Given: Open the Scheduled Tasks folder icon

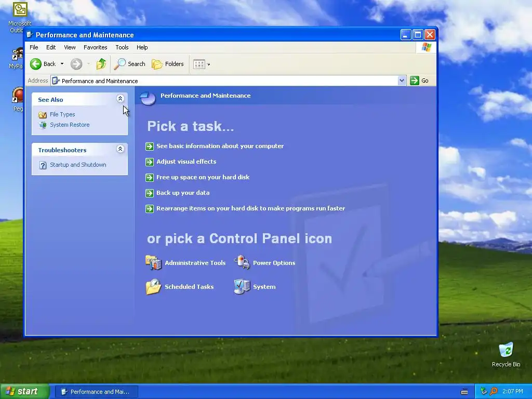Looking at the screenshot, I should (x=154, y=287).
